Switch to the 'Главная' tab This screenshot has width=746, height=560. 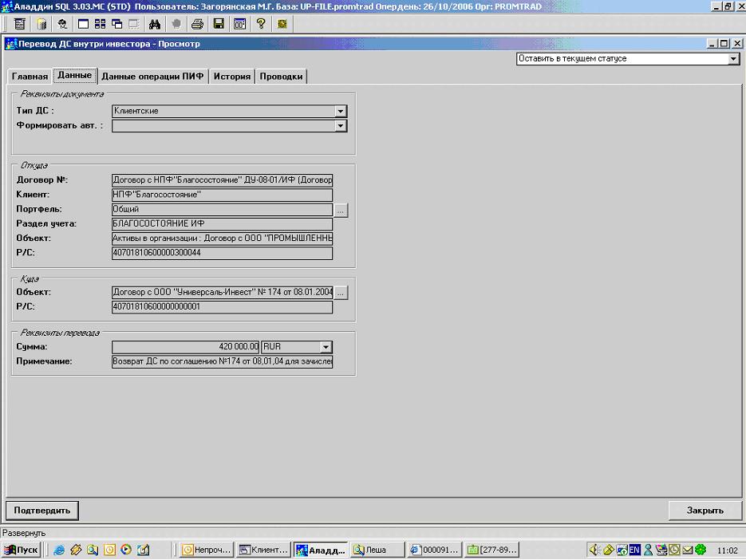point(30,77)
